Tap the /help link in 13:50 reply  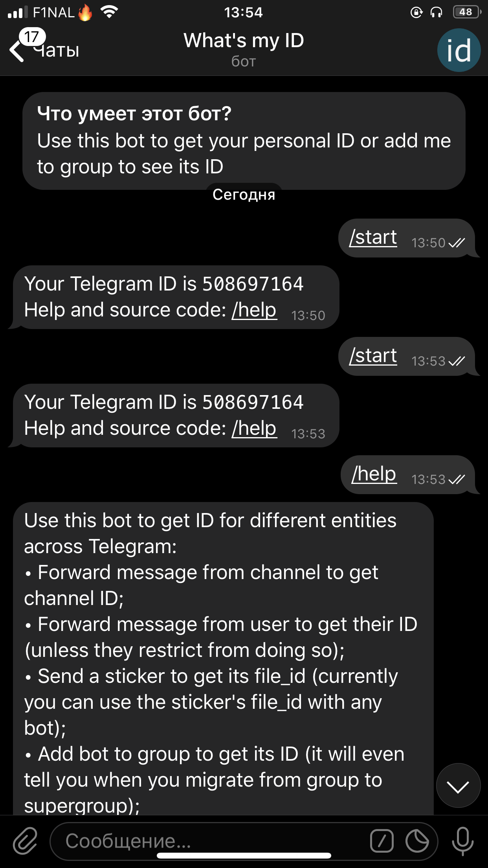pos(255,310)
